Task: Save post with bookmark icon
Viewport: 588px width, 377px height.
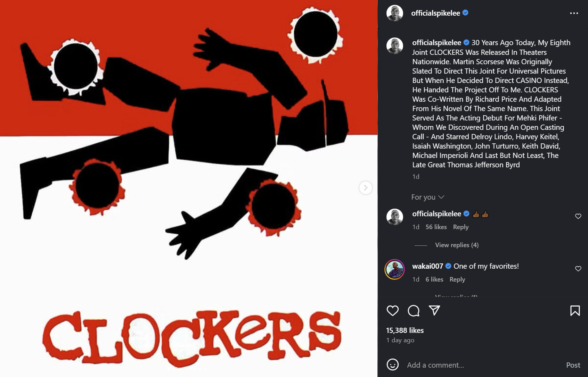Action: point(575,310)
